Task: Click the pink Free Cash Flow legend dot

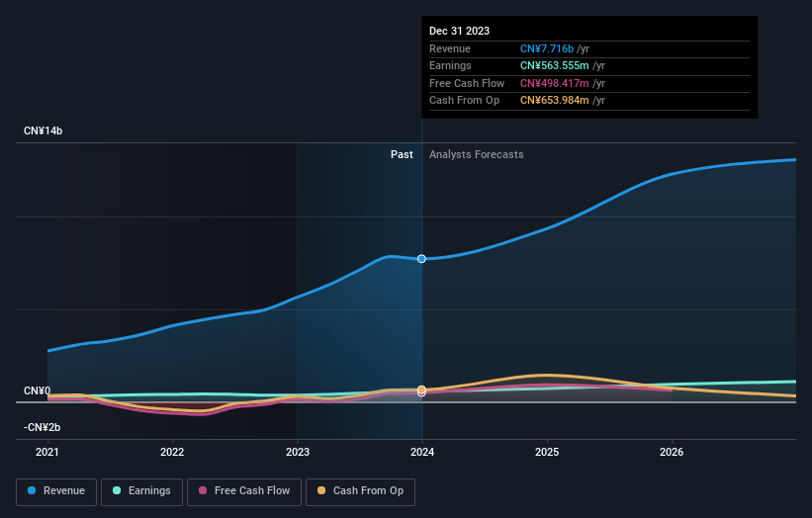Action: (203, 490)
